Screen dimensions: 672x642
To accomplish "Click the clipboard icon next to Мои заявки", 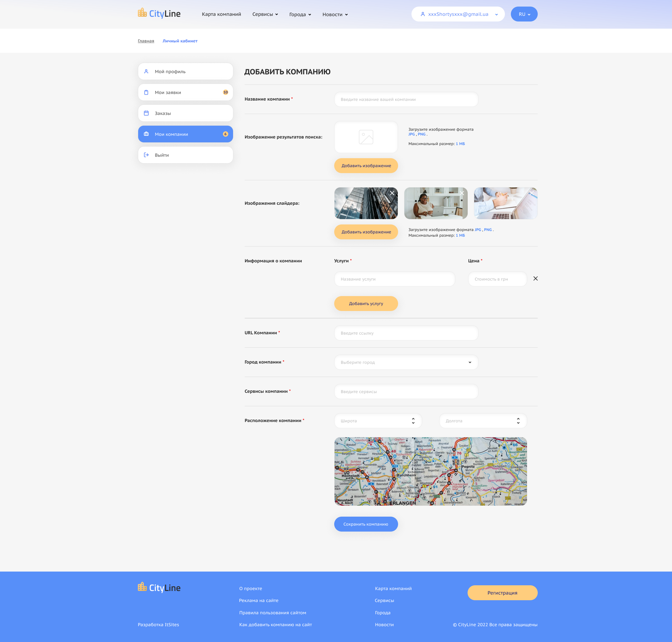I will [x=147, y=92].
